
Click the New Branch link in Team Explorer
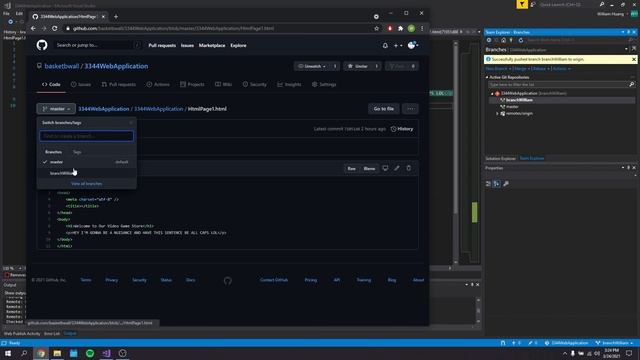tap(496, 69)
